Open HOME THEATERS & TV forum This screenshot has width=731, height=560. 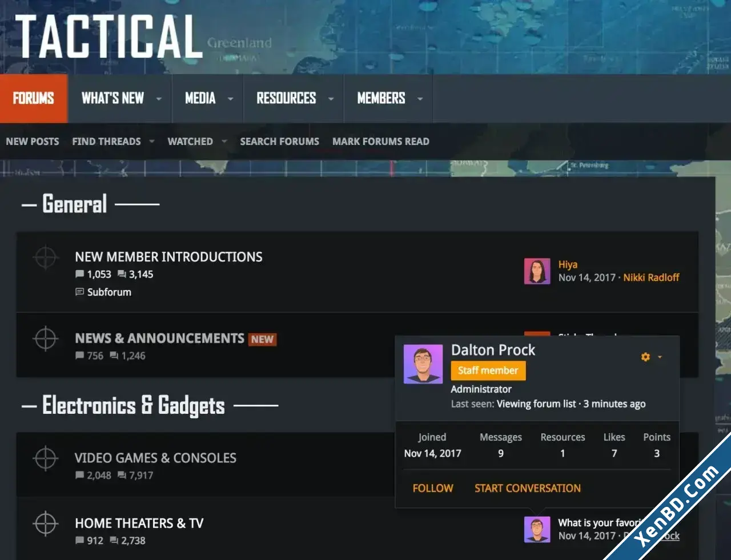(x=139, y=523)
